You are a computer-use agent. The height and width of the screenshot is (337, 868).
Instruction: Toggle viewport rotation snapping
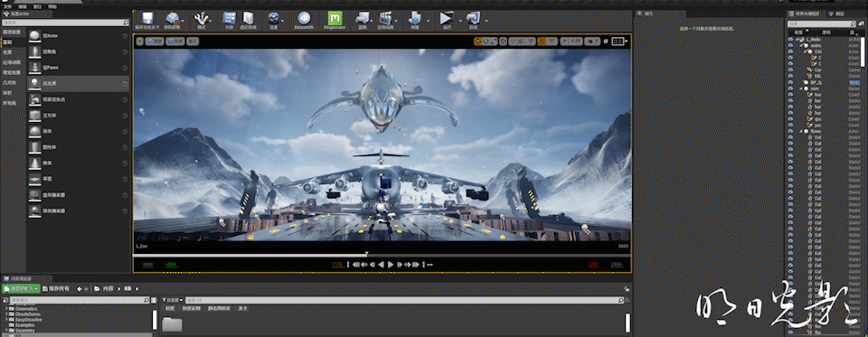coord(541,41)
